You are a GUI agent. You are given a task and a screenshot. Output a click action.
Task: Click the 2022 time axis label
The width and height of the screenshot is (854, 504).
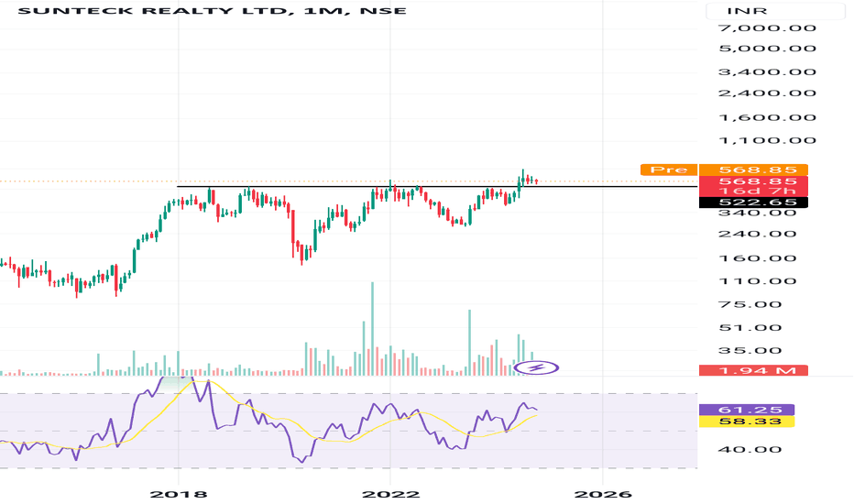point(390,494)
